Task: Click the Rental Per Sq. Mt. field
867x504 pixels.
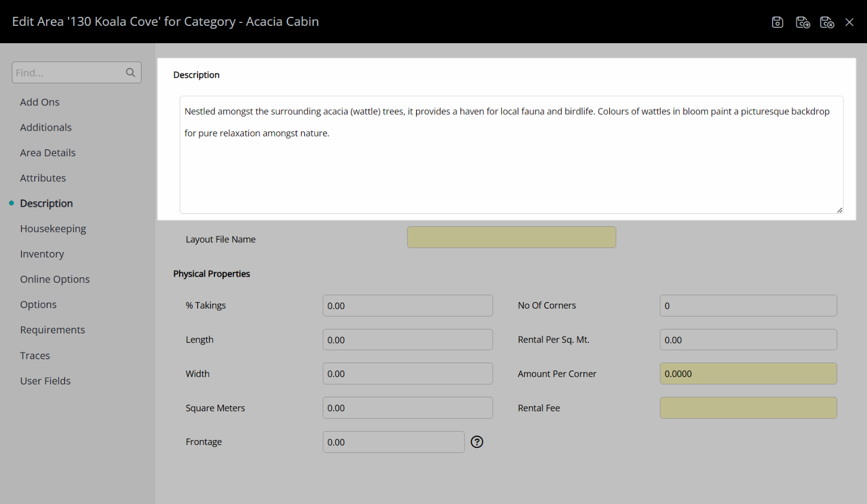Action: click(x=748, y=340)
